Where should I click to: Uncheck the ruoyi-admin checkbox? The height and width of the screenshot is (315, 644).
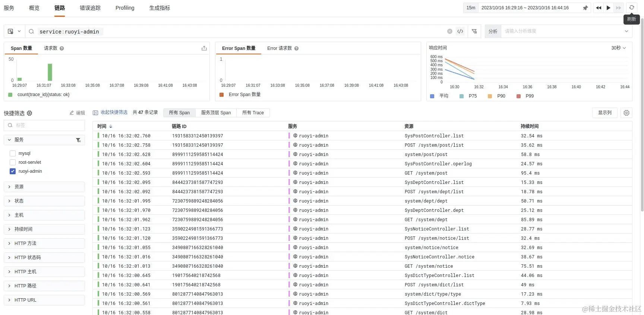[x=13, y=171]
